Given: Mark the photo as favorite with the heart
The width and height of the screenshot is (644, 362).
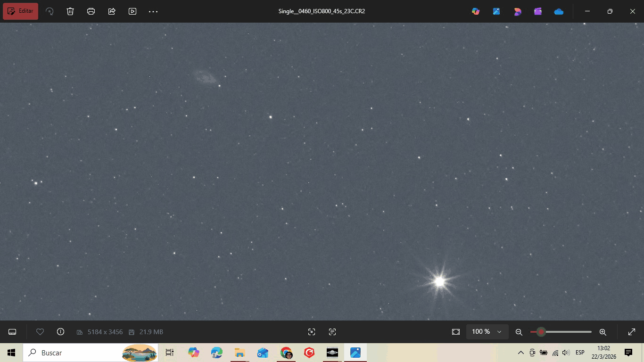Looking at the screenshot, I should click(x=40, y=332).
